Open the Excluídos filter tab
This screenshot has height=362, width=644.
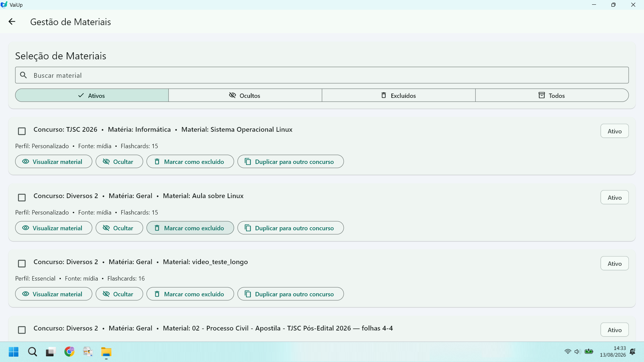pos(398,96)
